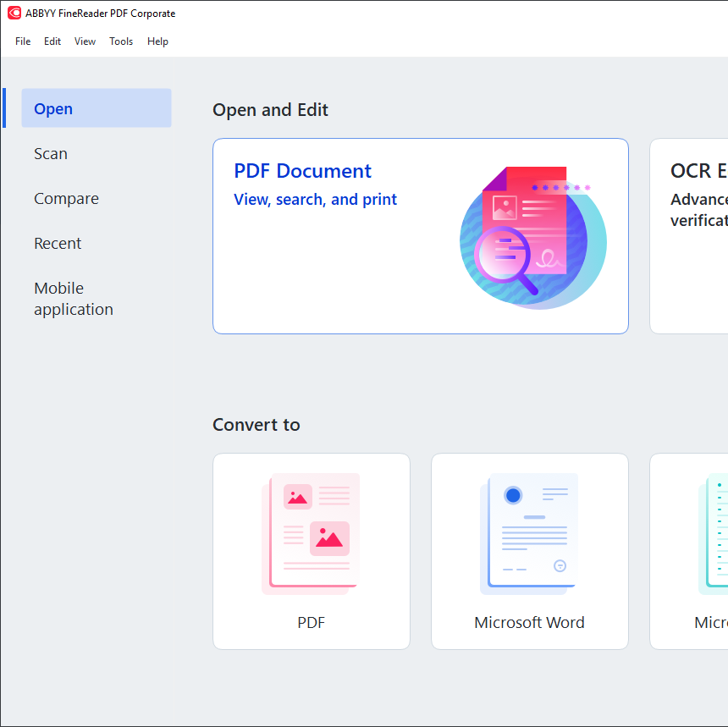Image resolution: width=728 pixels, height=727 pixels.
Task: Click the blue Microsoft Word document icon
Action: (x=529, y=533)
